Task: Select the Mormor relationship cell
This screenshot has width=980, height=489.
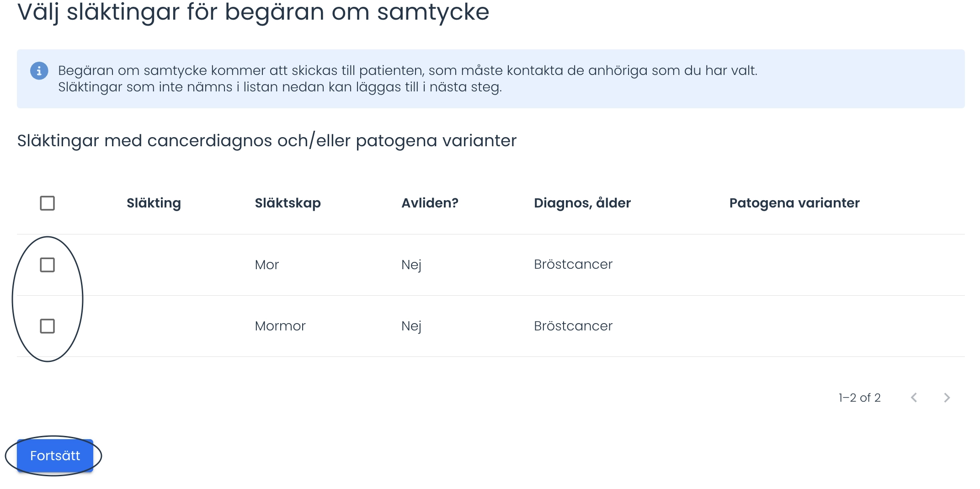Action: [280, 326]
